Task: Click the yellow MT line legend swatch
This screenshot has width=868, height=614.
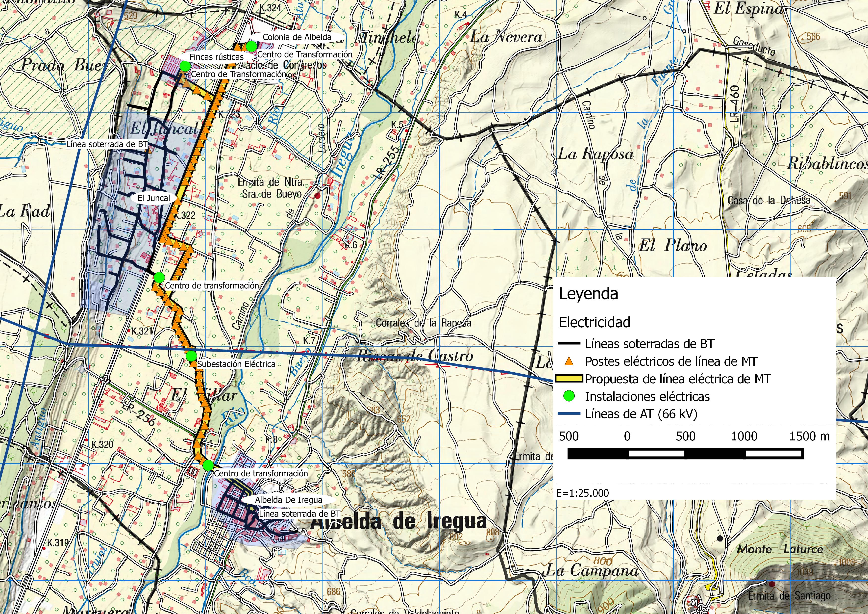Action: (x=569, y=379)
